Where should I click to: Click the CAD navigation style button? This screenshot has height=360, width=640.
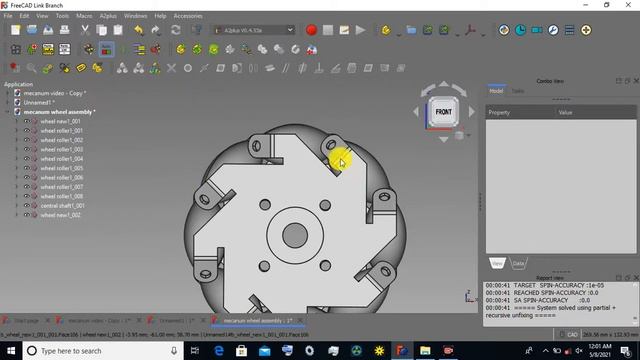[569, 335]
